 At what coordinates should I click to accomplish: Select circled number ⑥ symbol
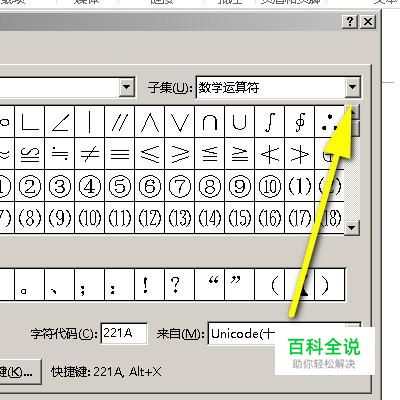point(150,186)
